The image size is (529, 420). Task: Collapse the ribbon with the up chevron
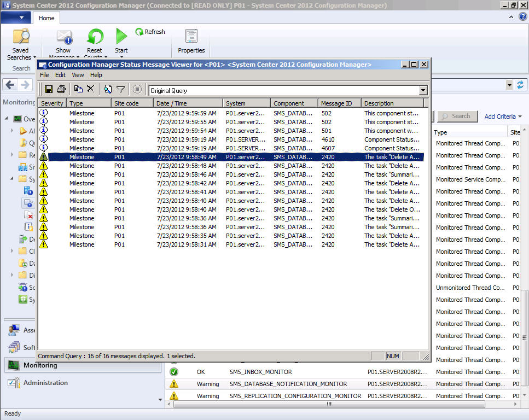pyautogui.click(x=511, y=17)
